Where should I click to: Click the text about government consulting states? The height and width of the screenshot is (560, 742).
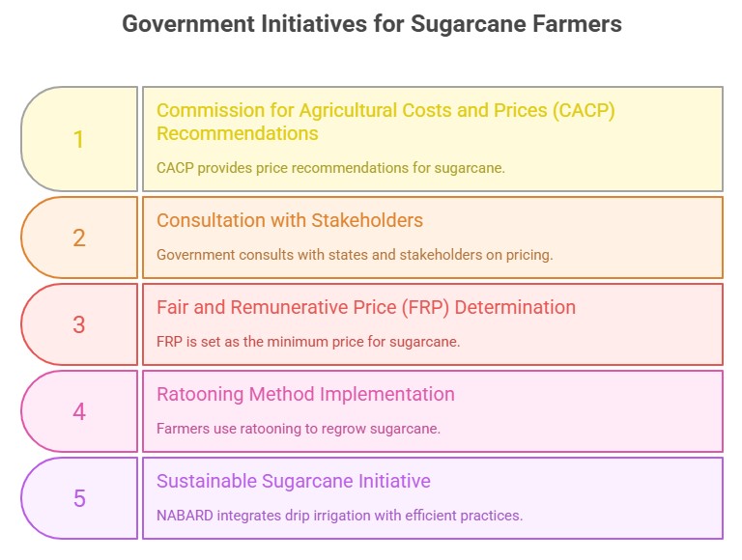point(355,255)
